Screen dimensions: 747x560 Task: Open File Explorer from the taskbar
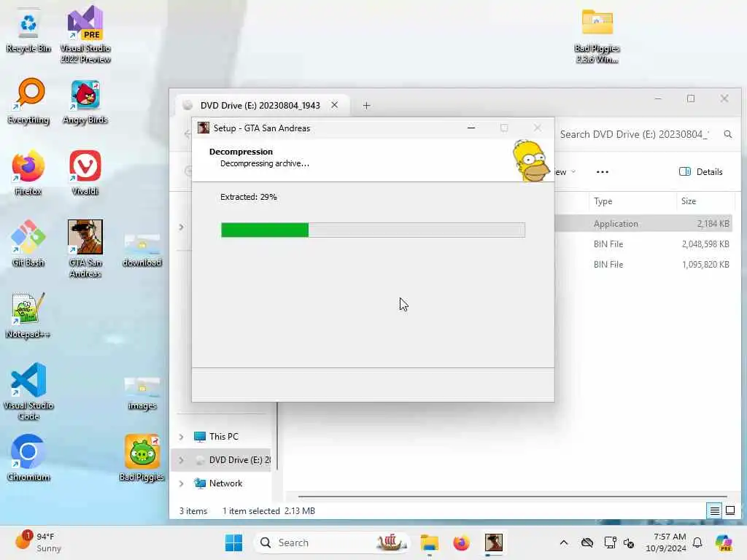tap(429, 542)
